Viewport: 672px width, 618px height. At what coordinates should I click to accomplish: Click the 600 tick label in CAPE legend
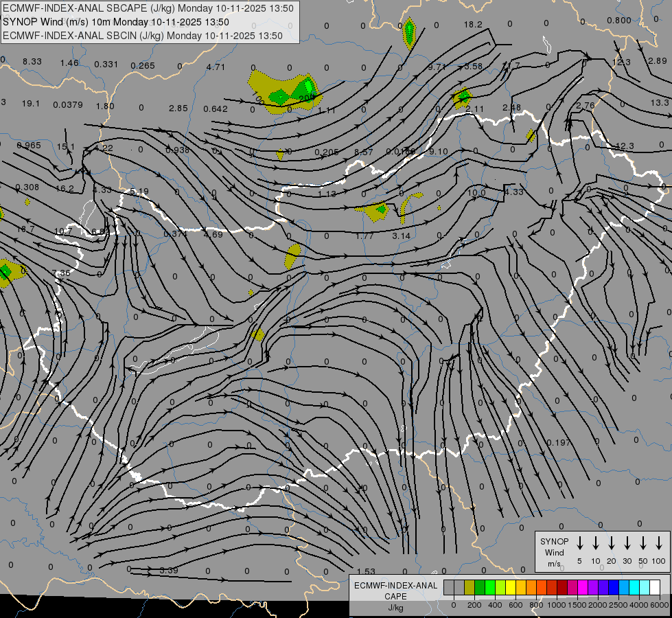(515, 605)
